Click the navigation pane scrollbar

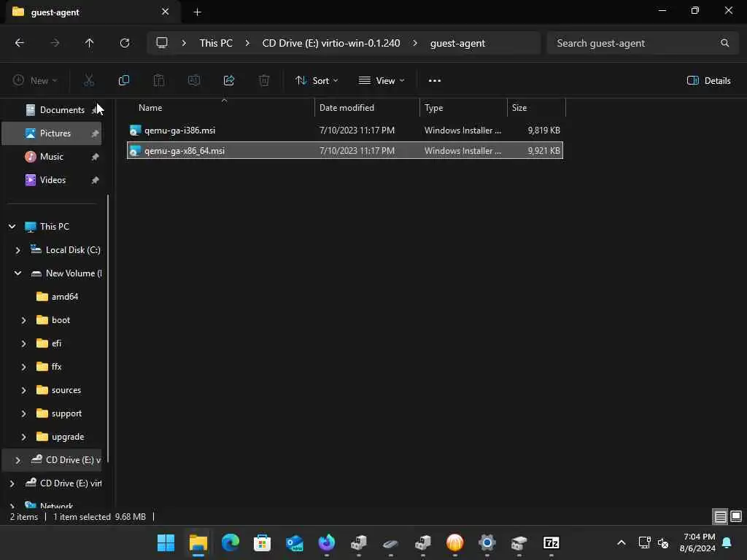[108, 329]
